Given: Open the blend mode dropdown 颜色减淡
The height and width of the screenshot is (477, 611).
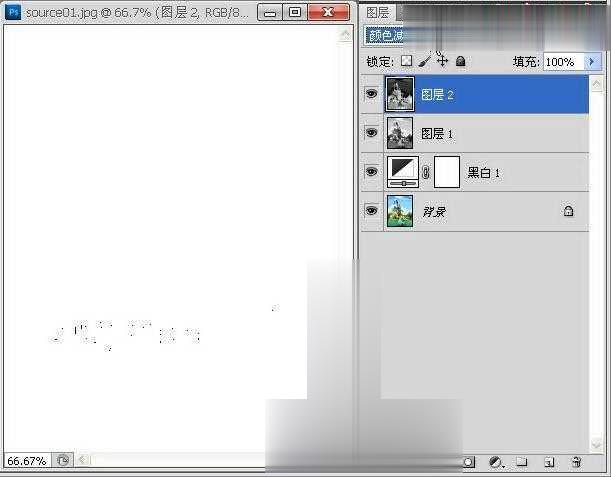Looking at the screenshot, I should click(x=384, y=36).
